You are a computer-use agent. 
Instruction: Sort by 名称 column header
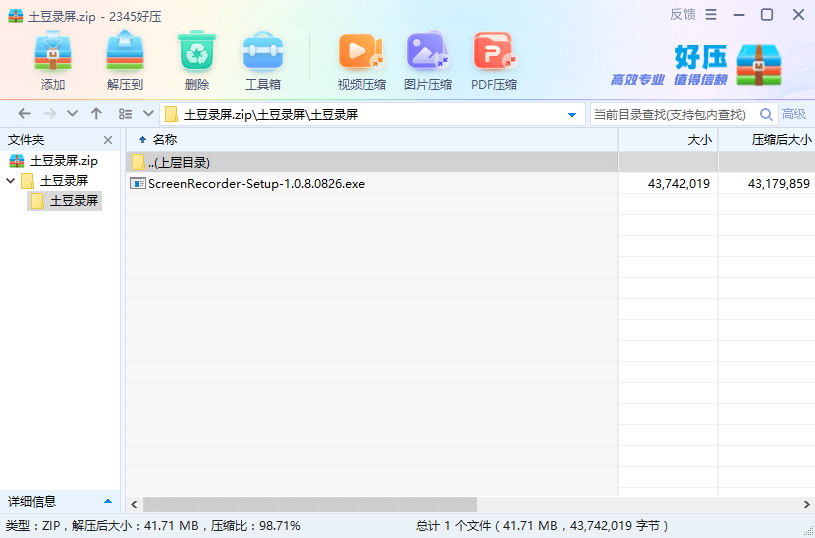(165, 139)
